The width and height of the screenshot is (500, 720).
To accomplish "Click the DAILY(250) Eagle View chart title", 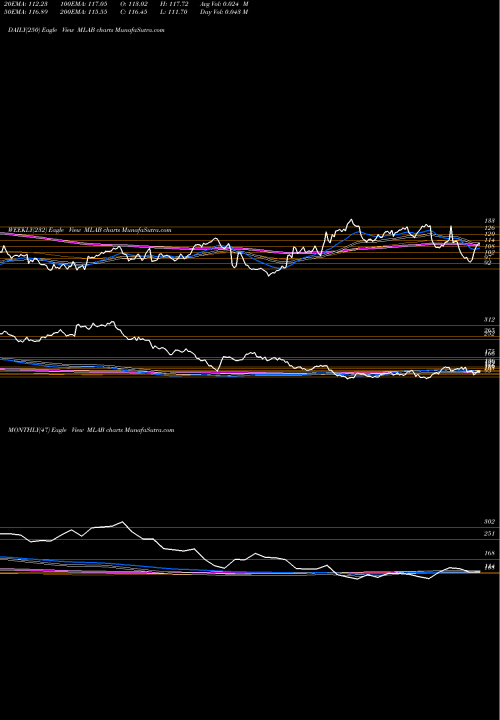I will (86, 30).
